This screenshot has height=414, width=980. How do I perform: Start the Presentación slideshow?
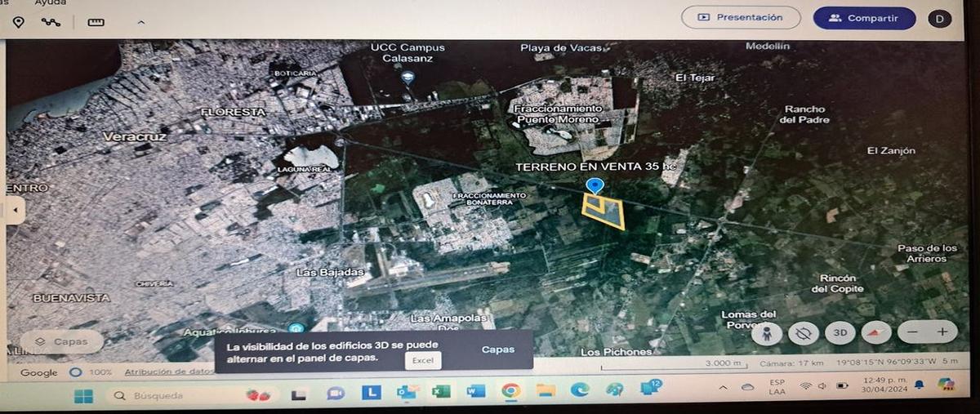coord(741,17)
